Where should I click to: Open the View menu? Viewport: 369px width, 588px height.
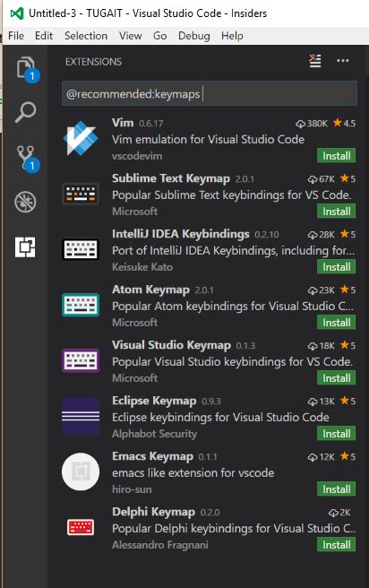pyautogui.click(x=131, y=36)
